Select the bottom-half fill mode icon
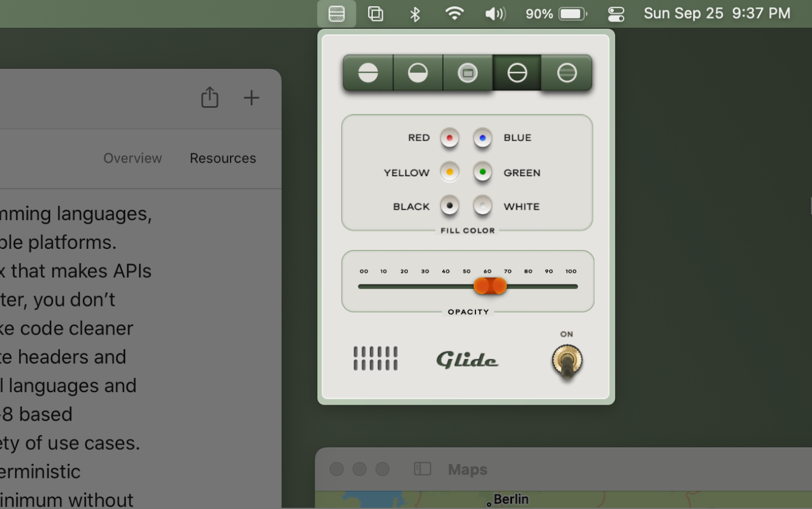Image resolution: width=812 pixels, height=509 pixels. [x=418, y=73]
